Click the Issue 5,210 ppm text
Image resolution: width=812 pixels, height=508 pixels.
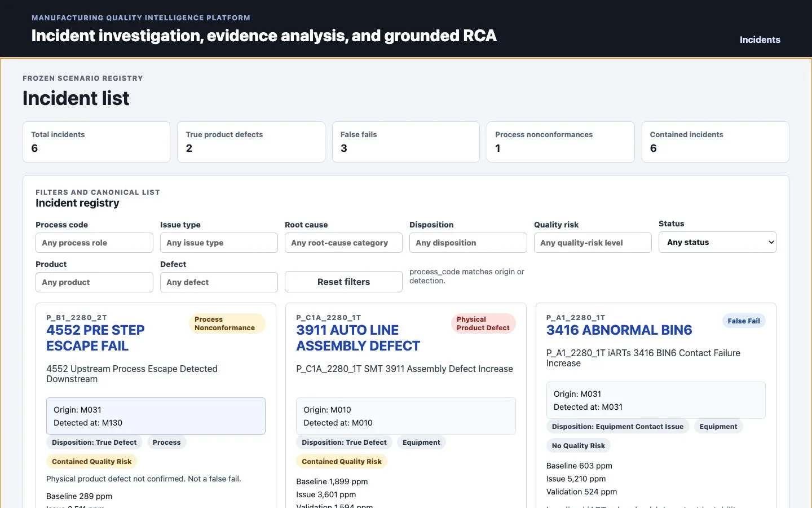[576, 479]
